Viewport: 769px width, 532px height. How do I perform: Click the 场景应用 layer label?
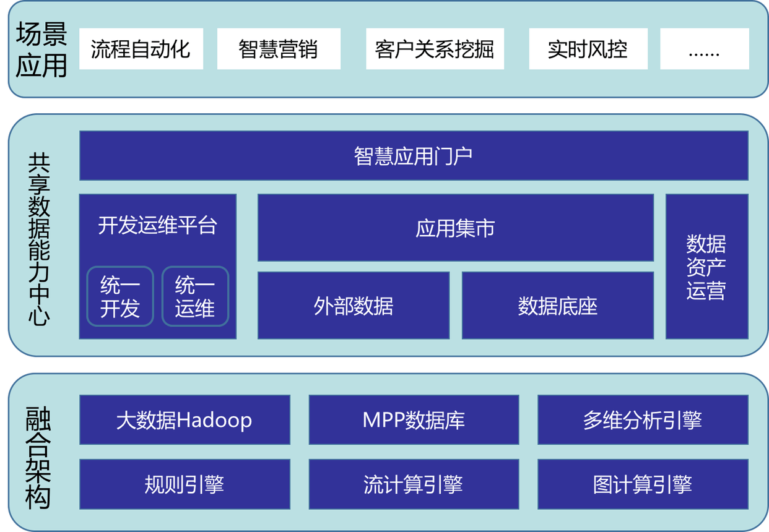[41, 49]
